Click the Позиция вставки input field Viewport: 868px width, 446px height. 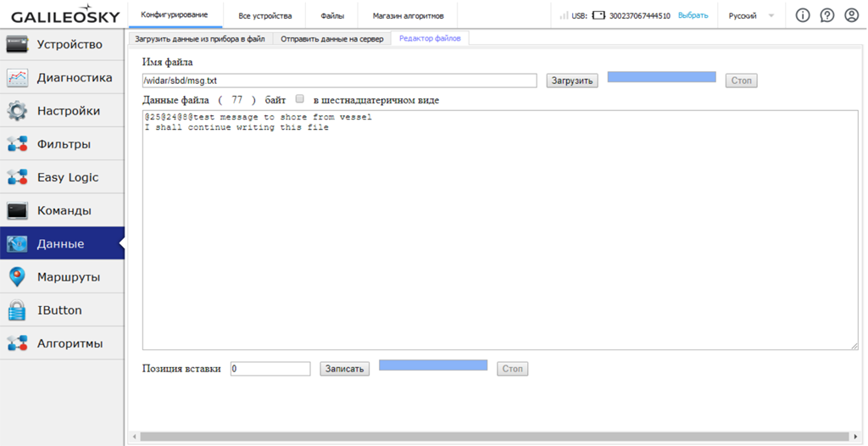pos(270,369)
